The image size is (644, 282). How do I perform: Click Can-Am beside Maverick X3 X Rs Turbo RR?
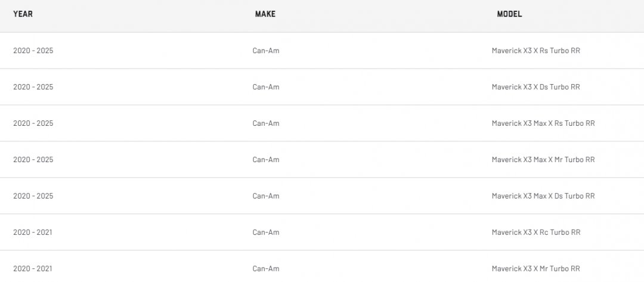(265, 51)
